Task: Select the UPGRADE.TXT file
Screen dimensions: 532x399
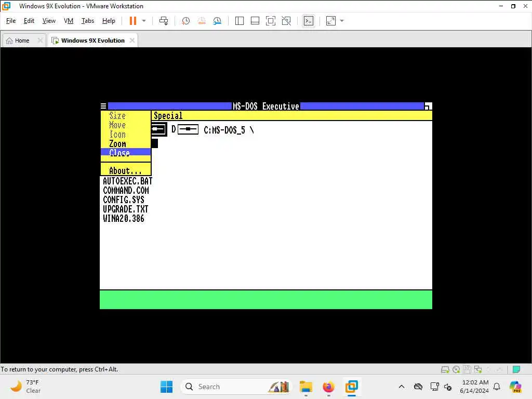Action: [126, 209]
